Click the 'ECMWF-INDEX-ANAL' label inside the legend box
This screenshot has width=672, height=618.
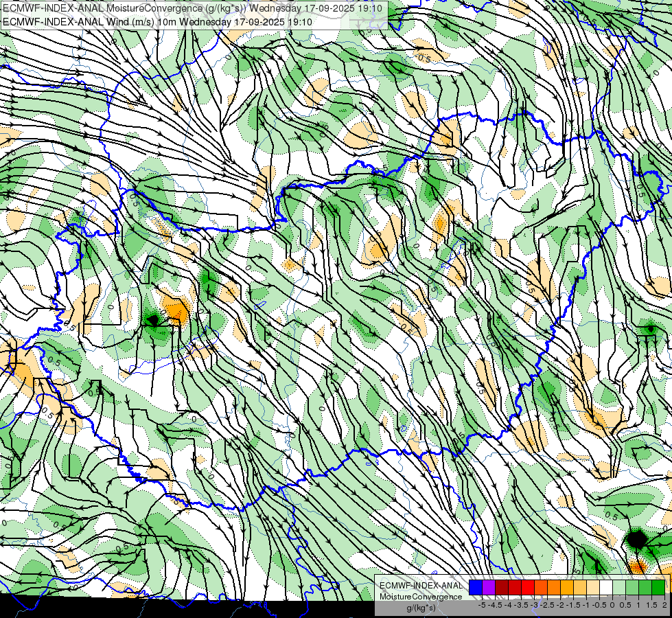421,586
